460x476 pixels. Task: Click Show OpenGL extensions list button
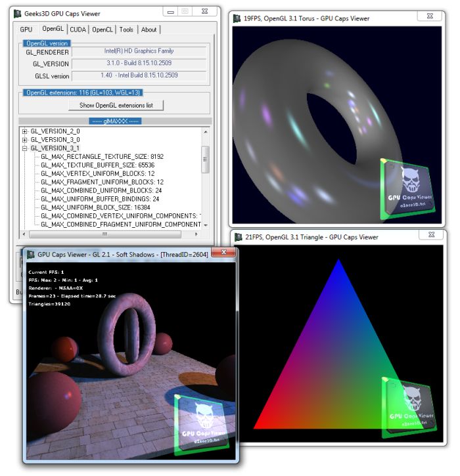tap(116, 105)
